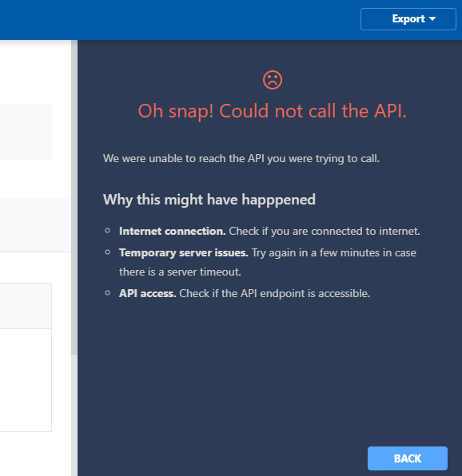This screenshot has height=476, width=462.
Task: Click the vertical scrollbar of the left panel
Action: (x=74, y=197)
